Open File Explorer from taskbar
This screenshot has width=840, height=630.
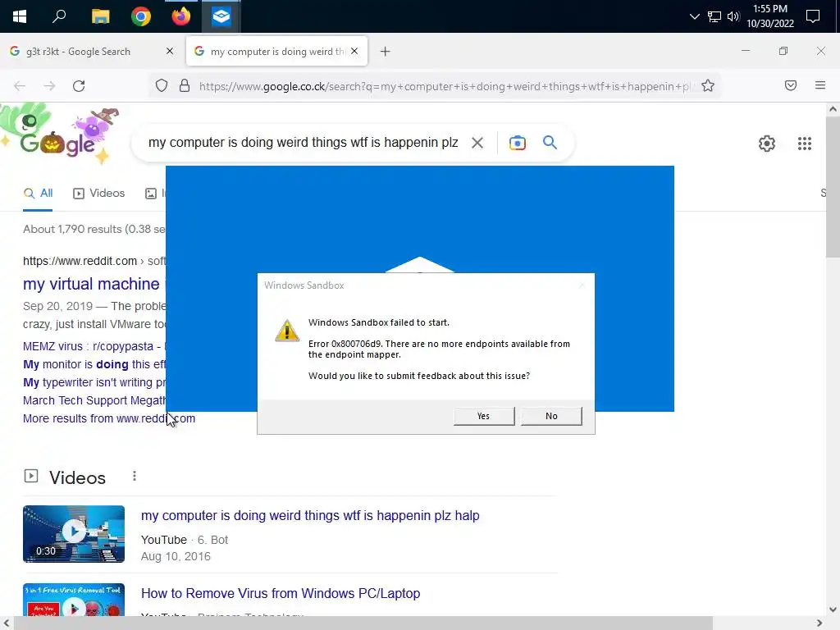click(x=100, y=16)
